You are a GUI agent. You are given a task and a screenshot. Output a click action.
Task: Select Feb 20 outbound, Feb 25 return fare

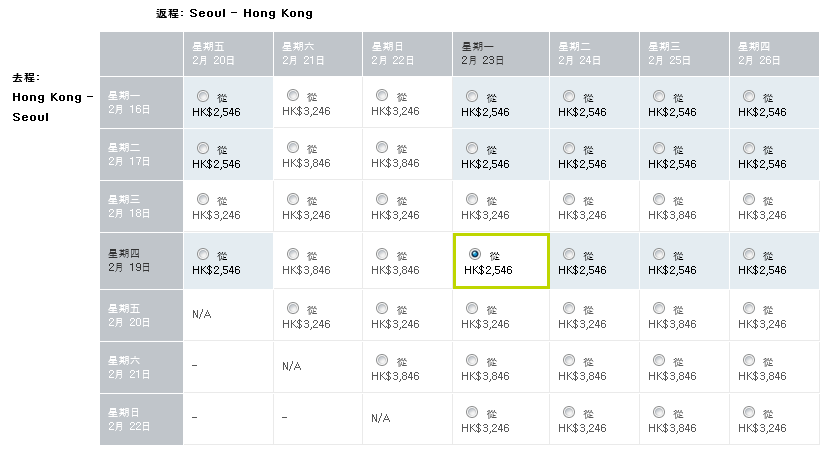(659, 309)
